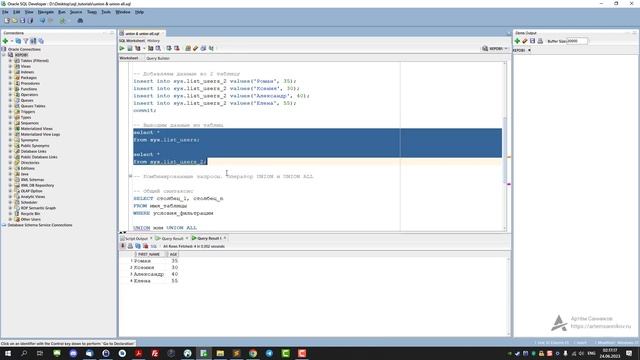Click the Commit icon in worksheet toolbar
The width and height of the screenshot is (640, 360).
click(169, 48)
